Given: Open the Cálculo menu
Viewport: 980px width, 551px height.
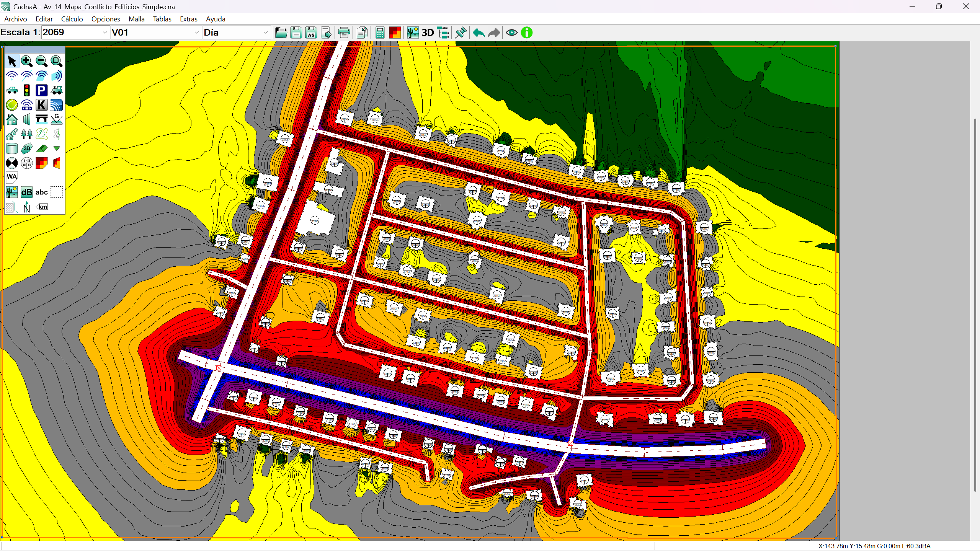Looking at the screenshot, I should coord(72,19).
